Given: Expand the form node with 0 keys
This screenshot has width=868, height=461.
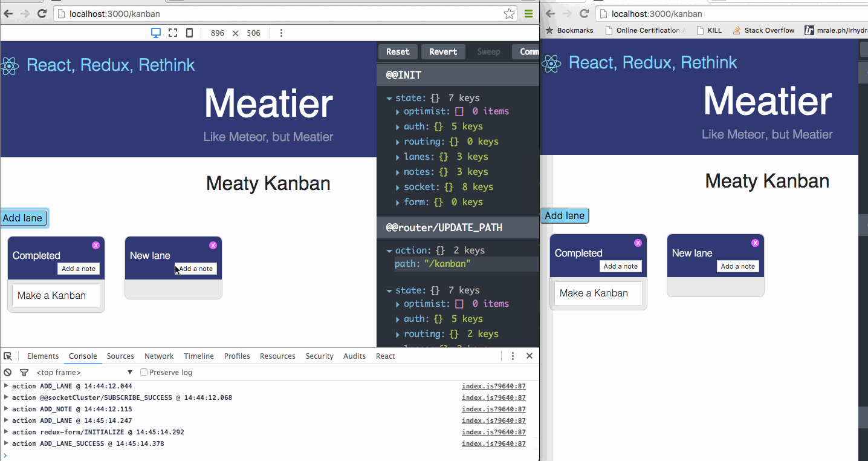Looking at the screenshot, I should pyautogui.click(x=398, y=202).
